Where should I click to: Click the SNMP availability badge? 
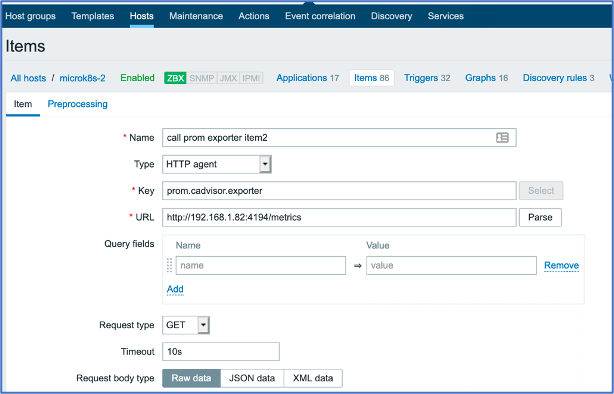tap(202, 78)
